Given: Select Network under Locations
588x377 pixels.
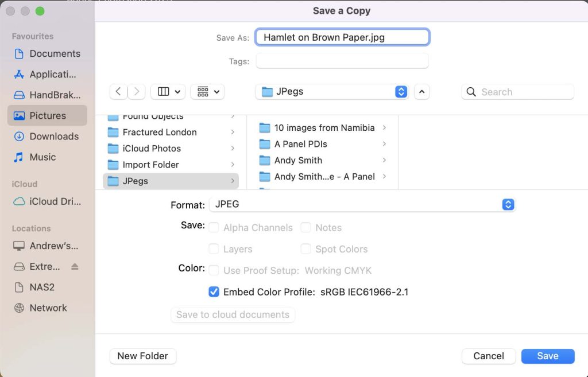Looking at the screenshot, I should 47,308.
